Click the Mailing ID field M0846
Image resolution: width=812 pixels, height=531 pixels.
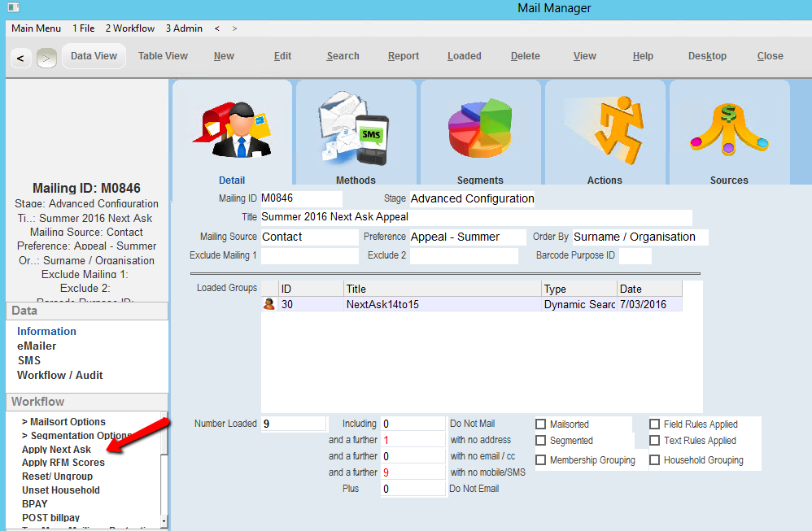(x=301, y=198)
